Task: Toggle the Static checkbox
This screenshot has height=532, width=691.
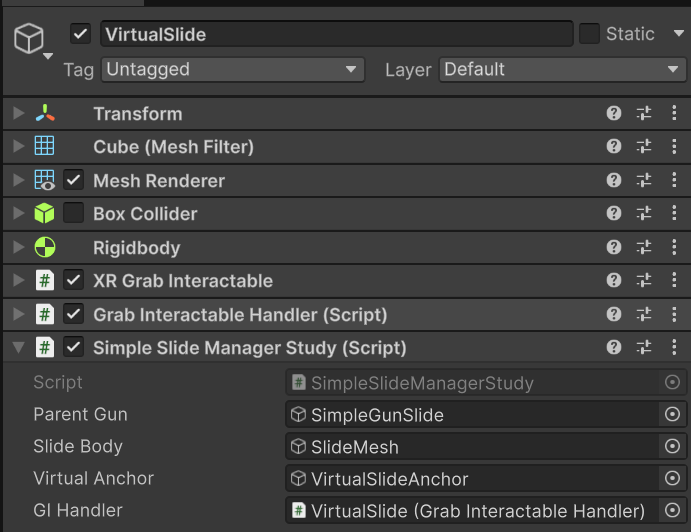Action: coord(590,34)
